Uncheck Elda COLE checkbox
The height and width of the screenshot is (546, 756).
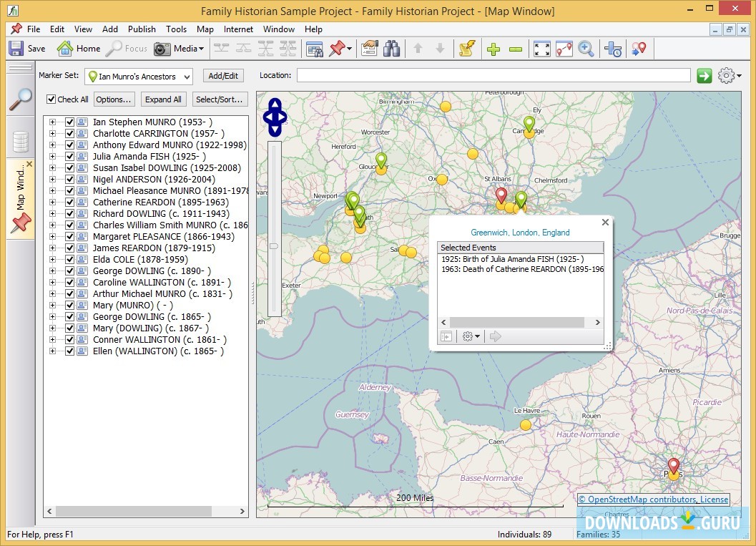(70, 260)
